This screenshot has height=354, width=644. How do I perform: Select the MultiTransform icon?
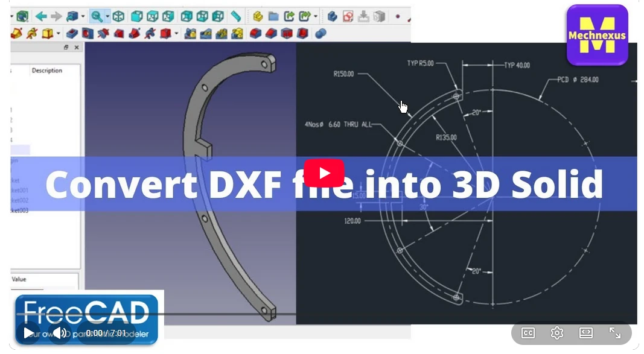pos(237,33)
